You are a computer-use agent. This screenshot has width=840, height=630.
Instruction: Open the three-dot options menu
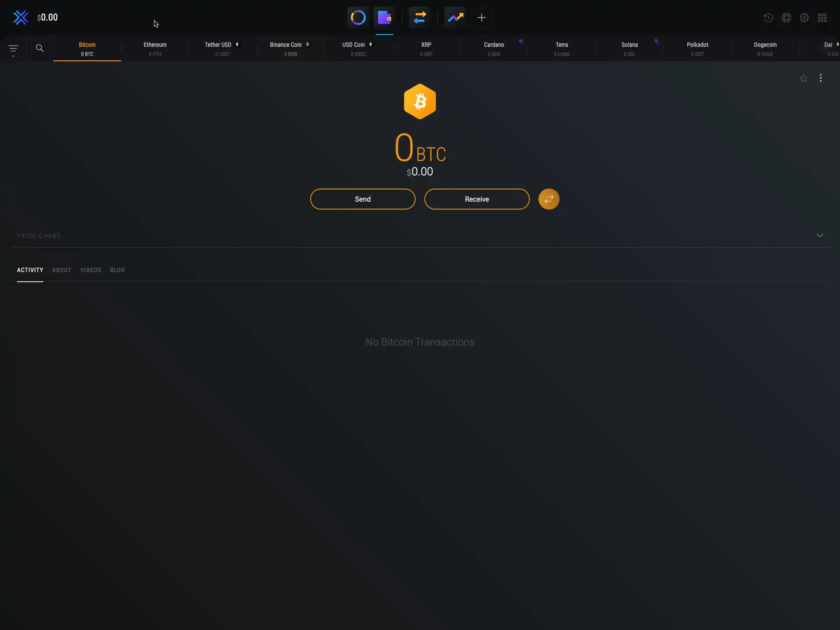(820, 78)
